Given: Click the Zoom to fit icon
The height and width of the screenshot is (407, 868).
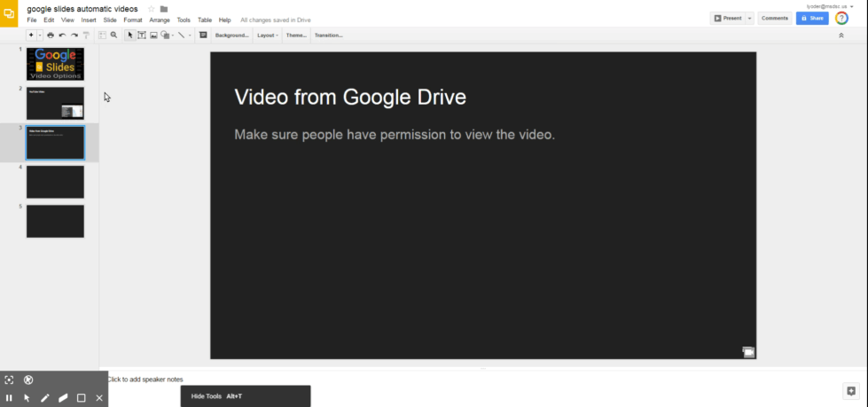Looking at the screenshot, I should pos(102,35).
